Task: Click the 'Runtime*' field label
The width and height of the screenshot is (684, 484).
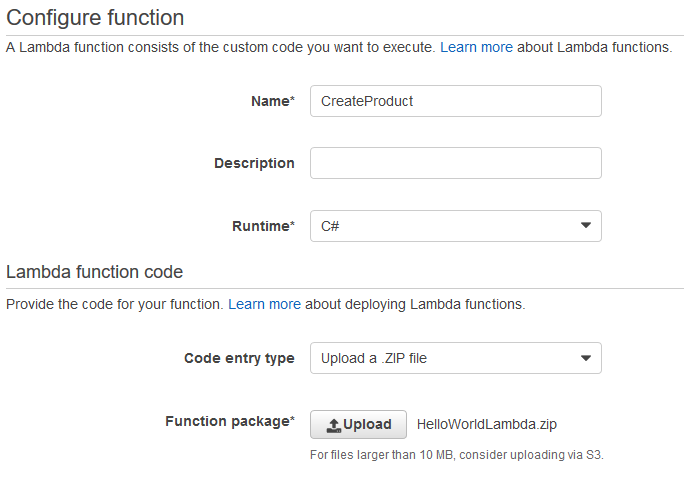Action: 263,226
